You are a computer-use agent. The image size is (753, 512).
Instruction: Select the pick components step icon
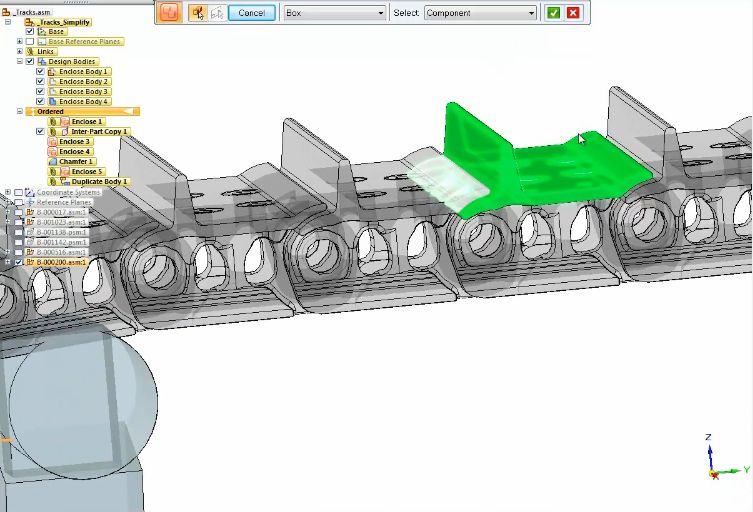(197, 13)
